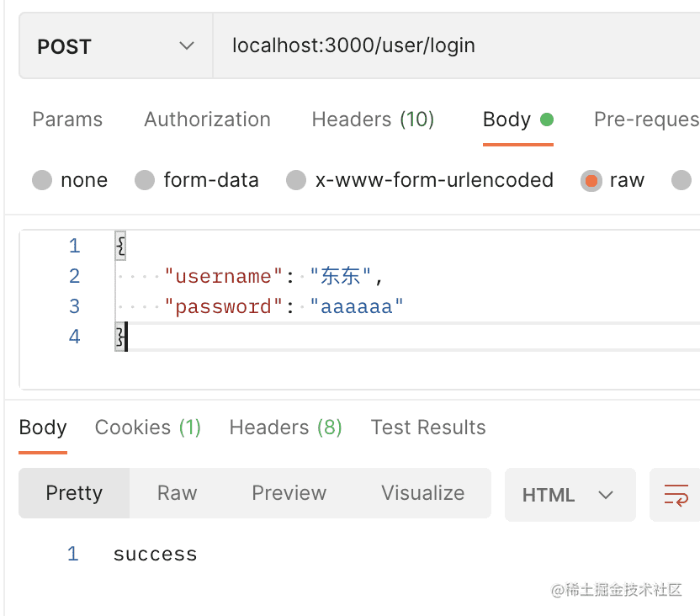Show the Raw response view
Image resolution: width=700 pixels, height=616 pixels.
177,493
